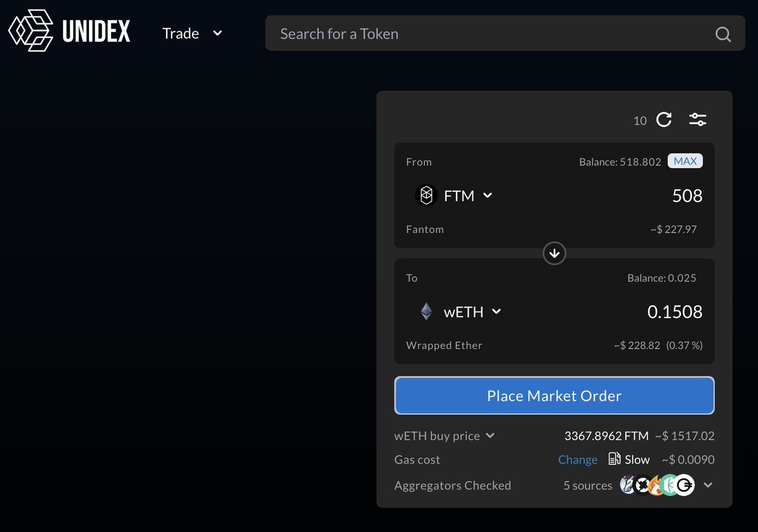Click the last aggregator source icon
The width and height of the screenshot is (758, 532).
[x=685, y=485]
